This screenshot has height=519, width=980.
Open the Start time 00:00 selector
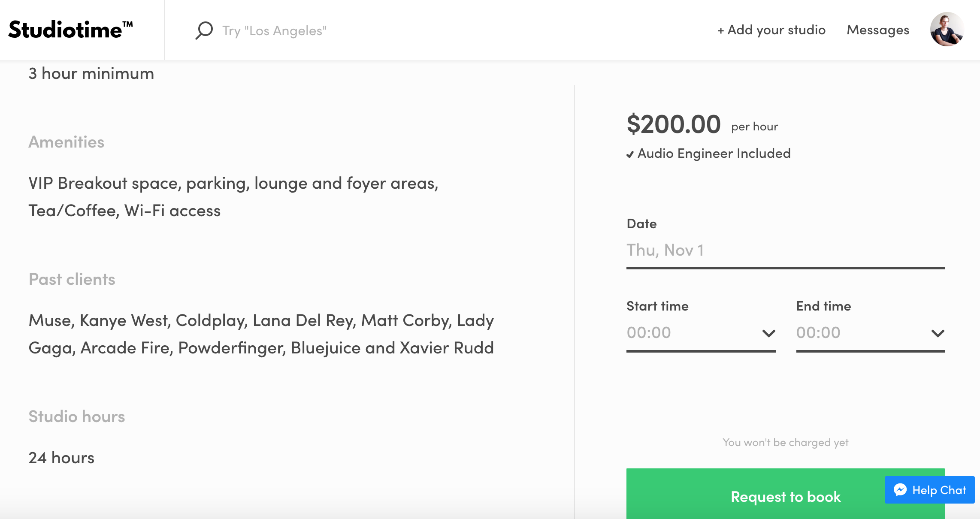coord(687,333)
